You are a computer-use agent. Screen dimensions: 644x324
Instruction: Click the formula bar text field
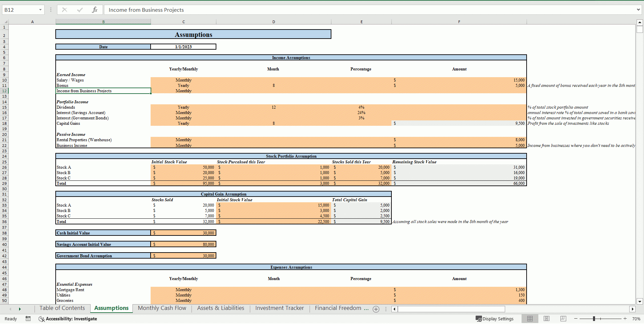coord(369,10)
